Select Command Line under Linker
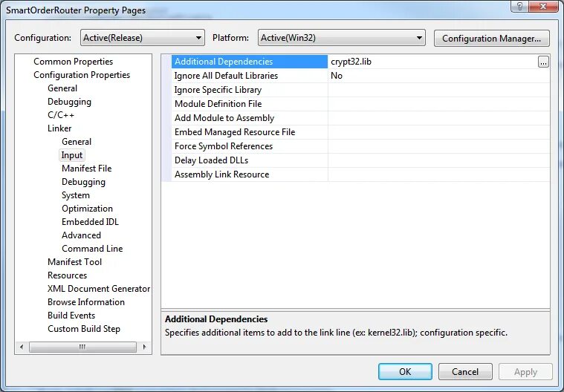The height and width of the screenshot is (392, 564). [x=92, y=248]
